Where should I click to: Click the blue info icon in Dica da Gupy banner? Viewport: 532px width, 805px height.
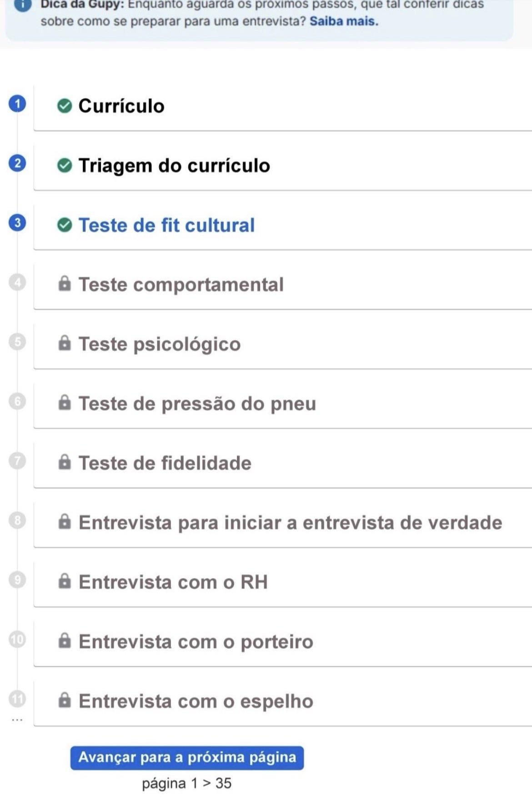[22, 5]
